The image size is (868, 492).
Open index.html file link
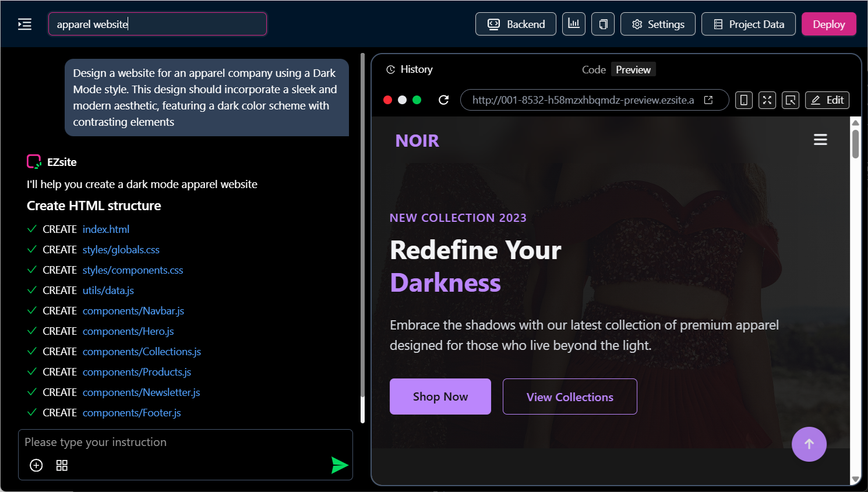pyautogui.click(x=106, y=229)
